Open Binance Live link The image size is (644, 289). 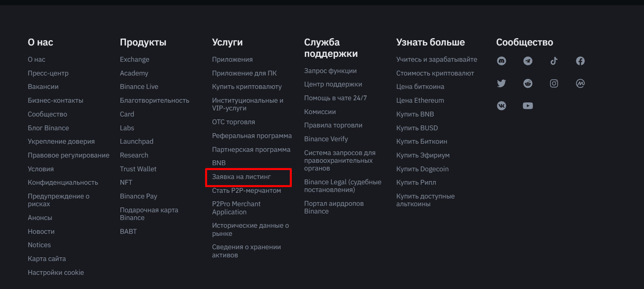pos(139,86)
